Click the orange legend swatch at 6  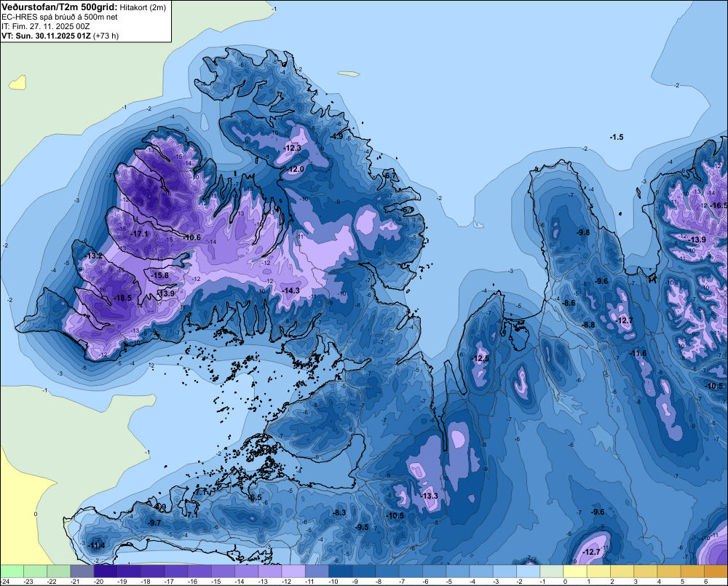[x=716, y=571]
